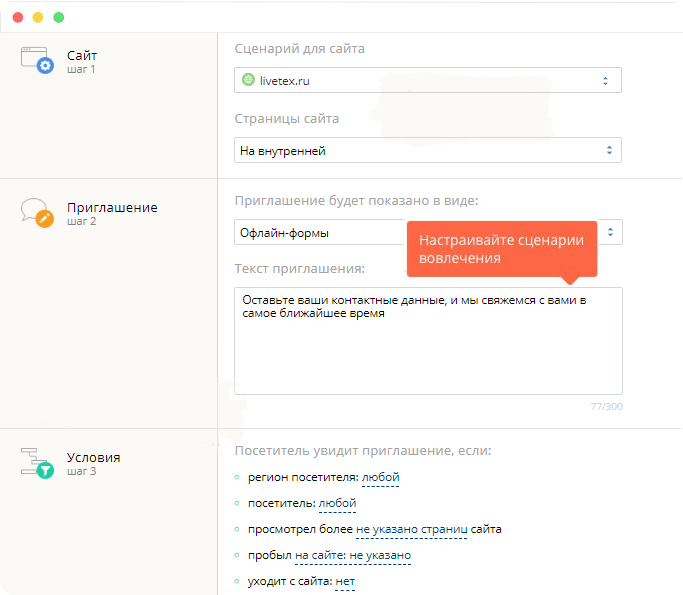Image resolution: width=683 pixels, height=595 pixels.
Task: Change the посетитель 'любой' link
Action: pyautogui.click(x=337, y=504)
